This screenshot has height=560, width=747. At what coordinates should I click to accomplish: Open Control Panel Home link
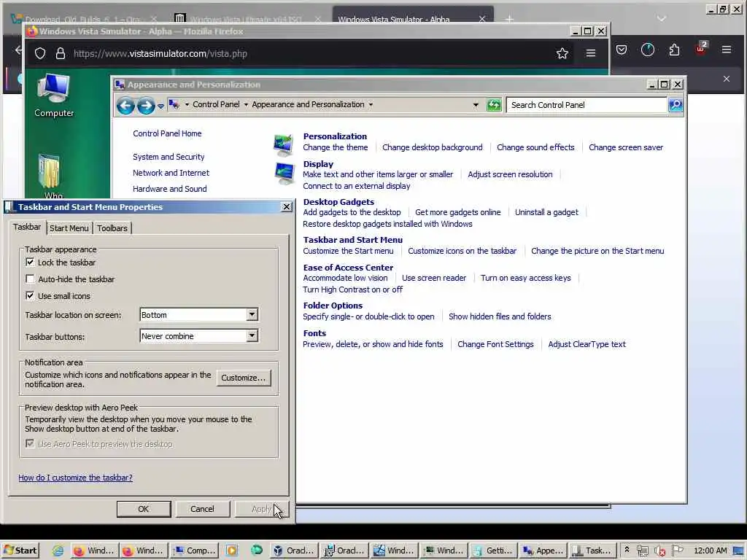click(x=167, y=133)
